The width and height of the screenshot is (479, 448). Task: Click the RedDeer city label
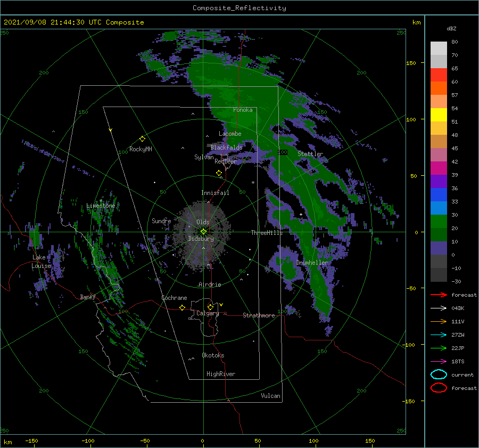(226, 161)
